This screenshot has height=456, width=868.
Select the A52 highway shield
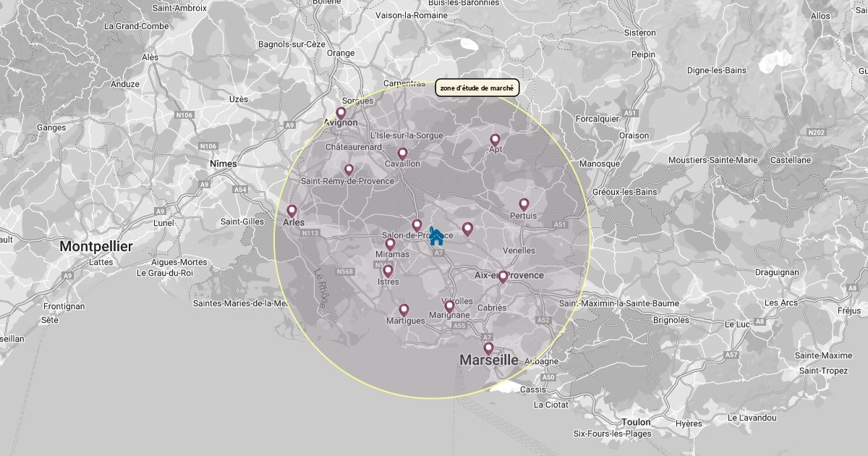(x=543, y=320)
